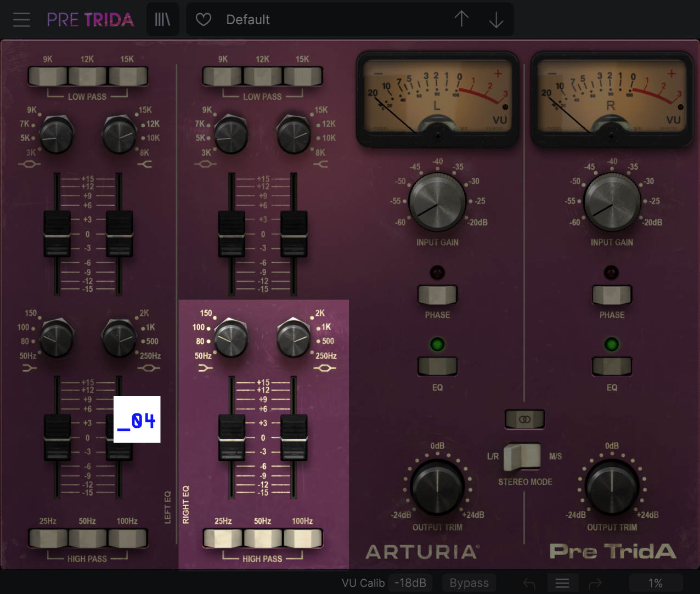Screen dimensions: 700x594
Task: Click the Bypass button
Action: [469, 582]
